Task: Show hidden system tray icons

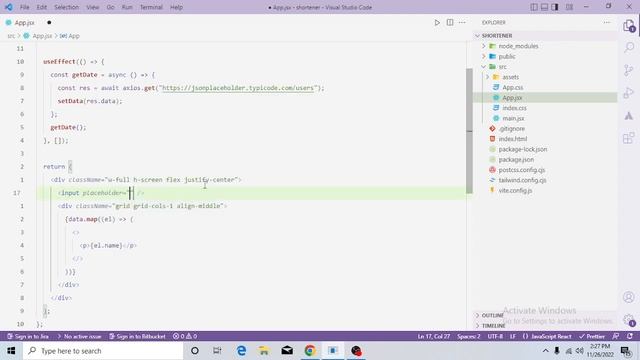Action: tap(546, 351)
